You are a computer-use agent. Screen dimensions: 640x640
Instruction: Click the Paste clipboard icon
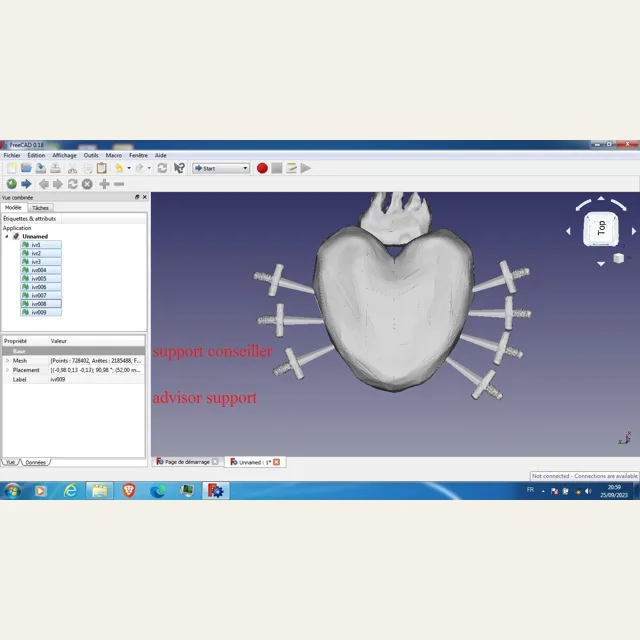click(x=101, y=168)
